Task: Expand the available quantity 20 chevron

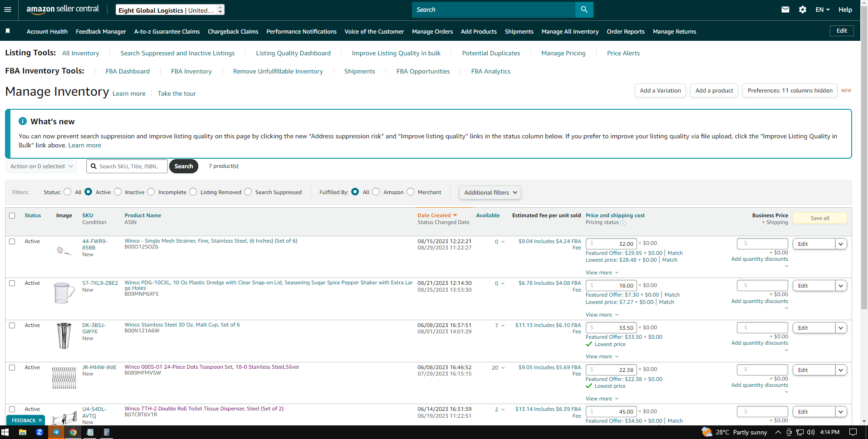Action: [503, 368]
